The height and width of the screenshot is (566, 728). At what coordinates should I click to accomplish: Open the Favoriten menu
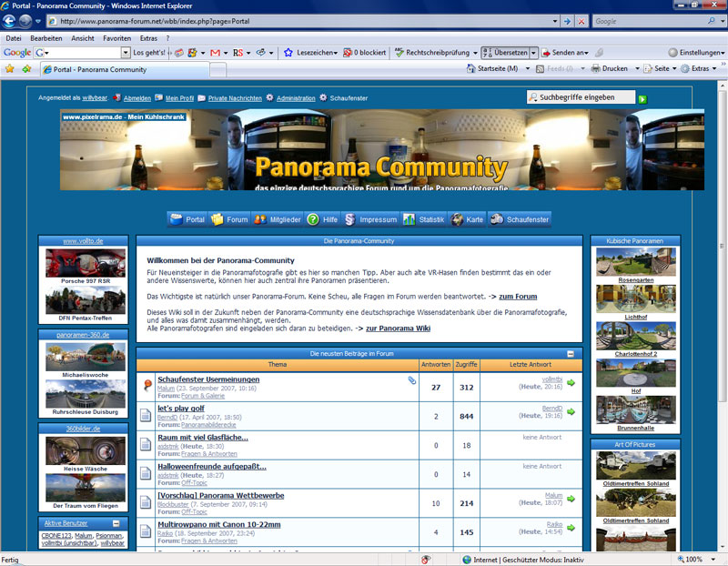[116, 38]
